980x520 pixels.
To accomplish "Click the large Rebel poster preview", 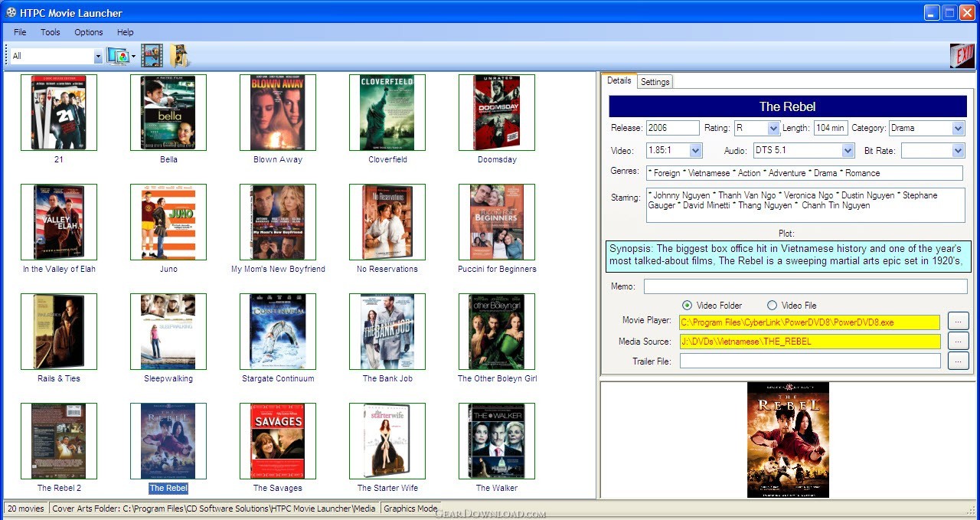I will click(788, 440).
